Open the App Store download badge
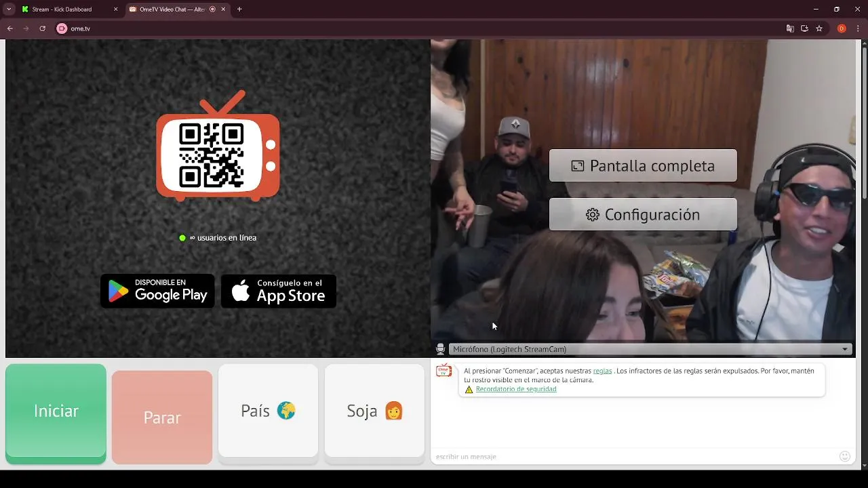 (x=279, y=291)
